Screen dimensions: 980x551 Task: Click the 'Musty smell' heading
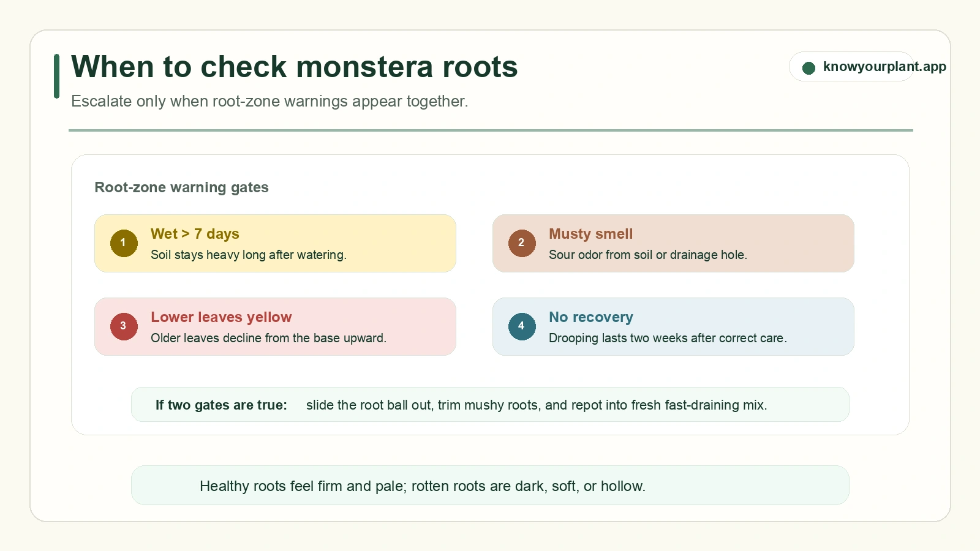click(x=590, y=234)
